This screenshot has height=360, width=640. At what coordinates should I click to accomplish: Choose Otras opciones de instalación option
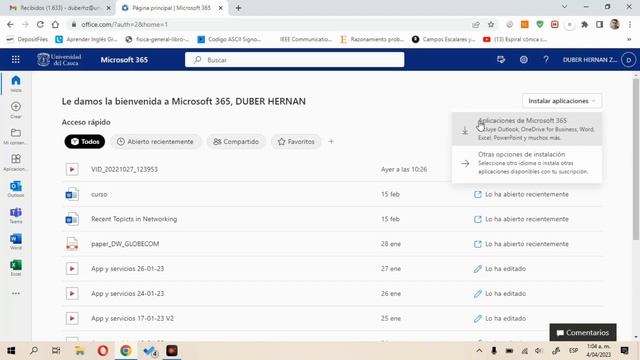(527, 163)
